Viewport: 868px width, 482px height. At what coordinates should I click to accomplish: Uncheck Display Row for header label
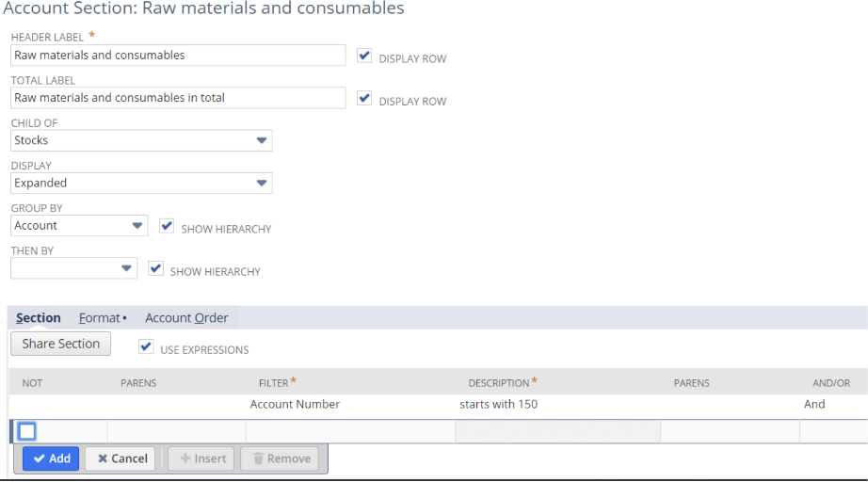click(x=365, y=56)
